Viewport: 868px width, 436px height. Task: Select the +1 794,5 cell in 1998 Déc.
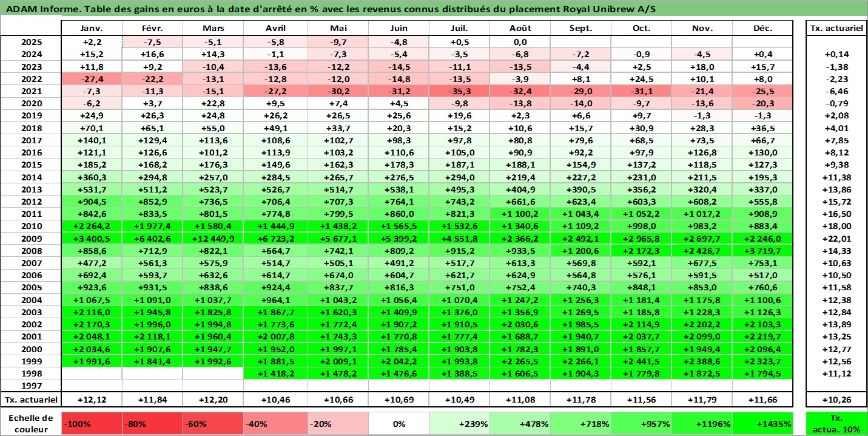(x=763, y=373)
